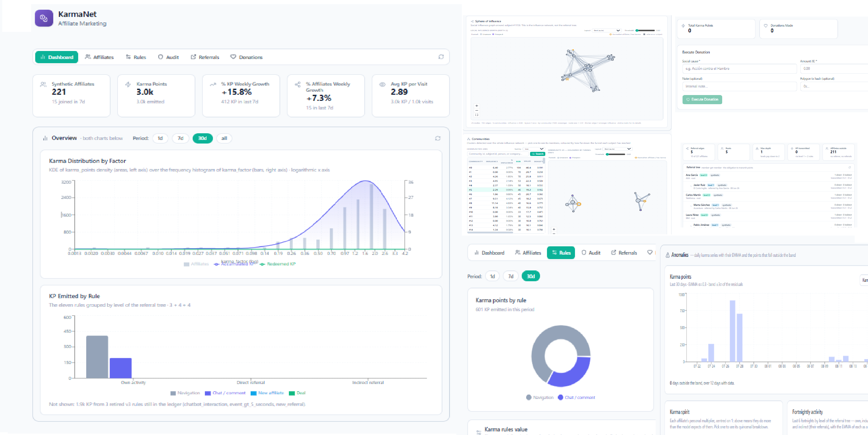Open the Layout dropdown for Community #5

coord(617,149)
